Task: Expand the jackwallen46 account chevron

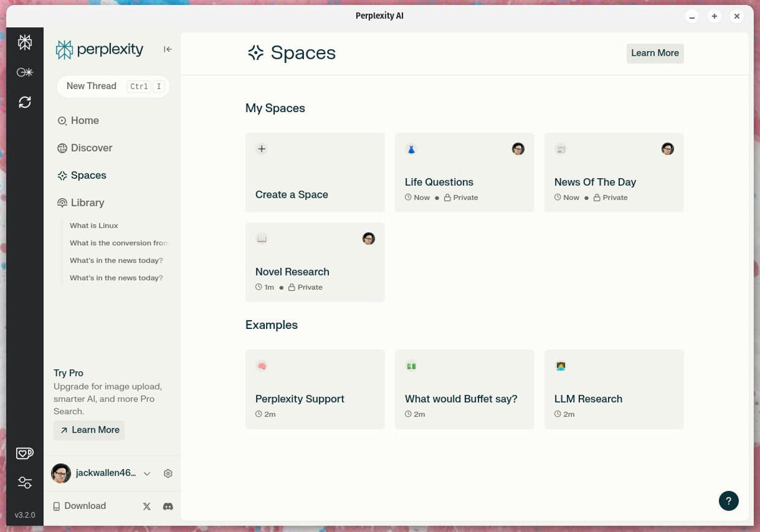Action: tap(147, 473)
